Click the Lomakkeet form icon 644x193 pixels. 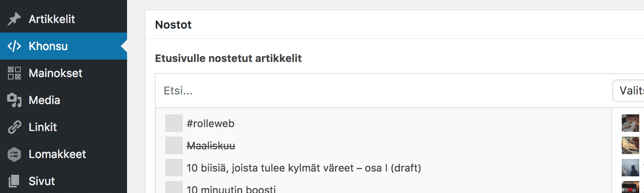point(14,154)
